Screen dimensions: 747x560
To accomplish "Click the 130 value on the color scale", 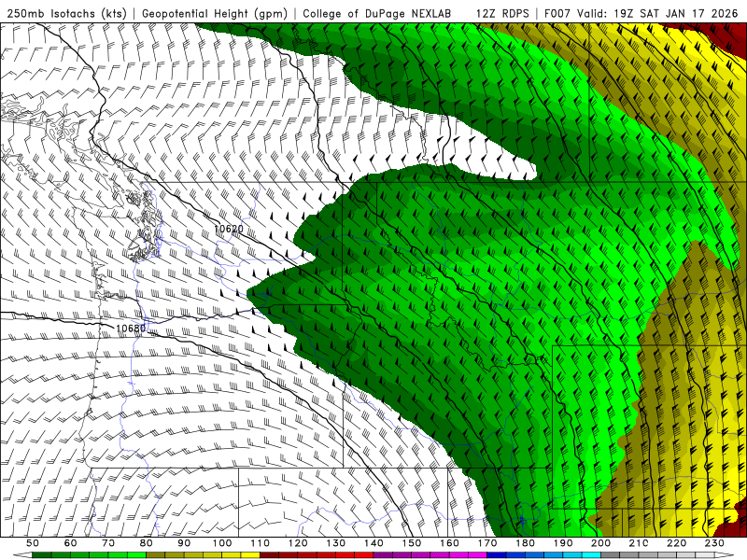I will (336, 543).
